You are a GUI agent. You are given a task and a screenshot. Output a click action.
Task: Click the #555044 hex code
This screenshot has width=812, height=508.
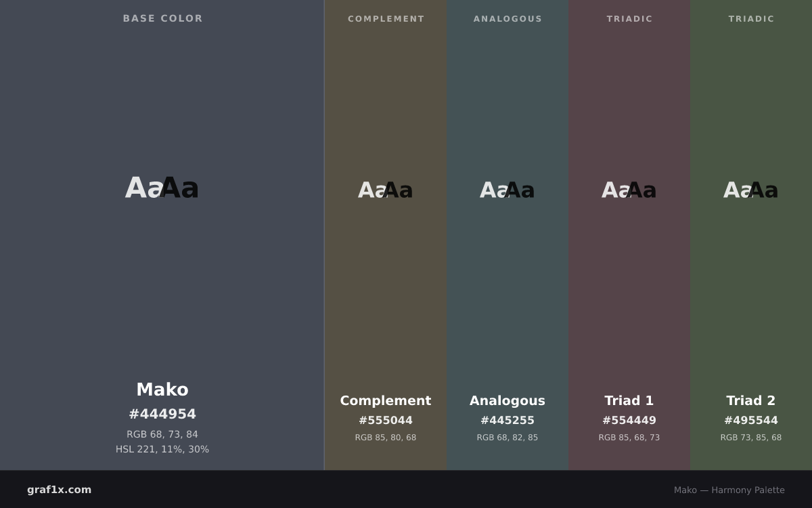[x=386, y=421]
